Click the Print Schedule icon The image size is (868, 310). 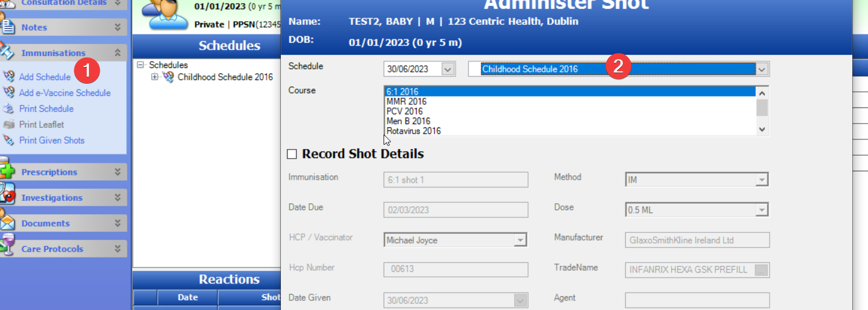point(8,109)
